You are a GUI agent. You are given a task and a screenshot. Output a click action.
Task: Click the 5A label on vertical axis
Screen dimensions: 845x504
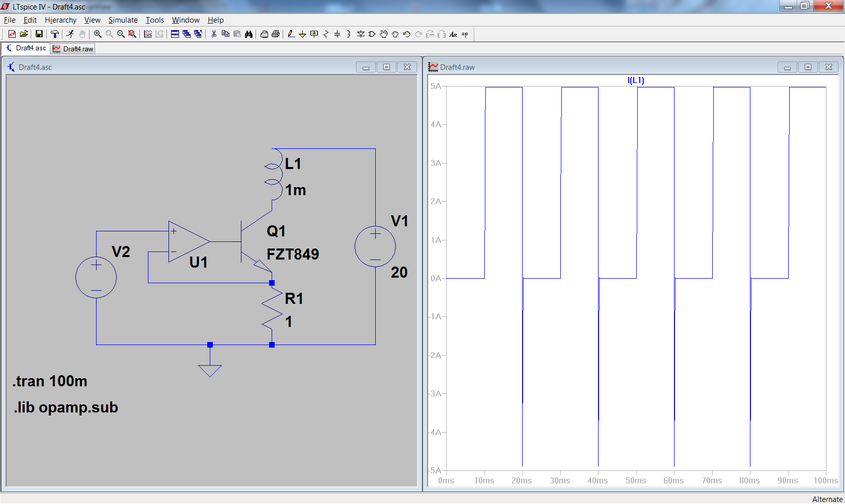[436, 86]
